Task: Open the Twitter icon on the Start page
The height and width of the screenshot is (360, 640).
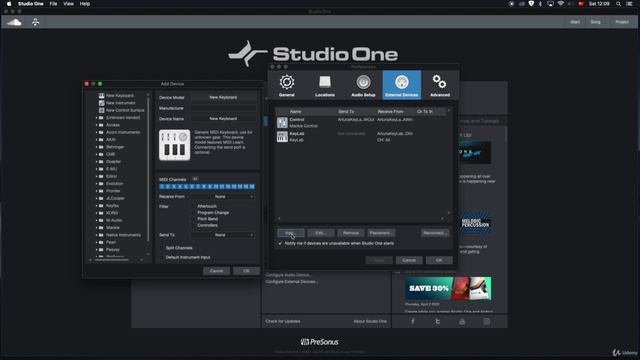Action: coord(438,321)
